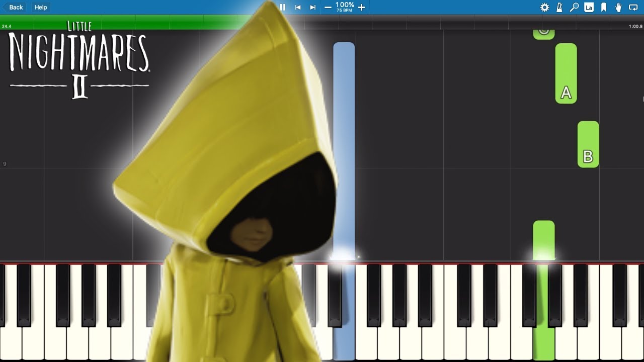The height and width of the screenshot is (362, 644).
Task: Open the hands selection icon
Action: pos(618,7)
